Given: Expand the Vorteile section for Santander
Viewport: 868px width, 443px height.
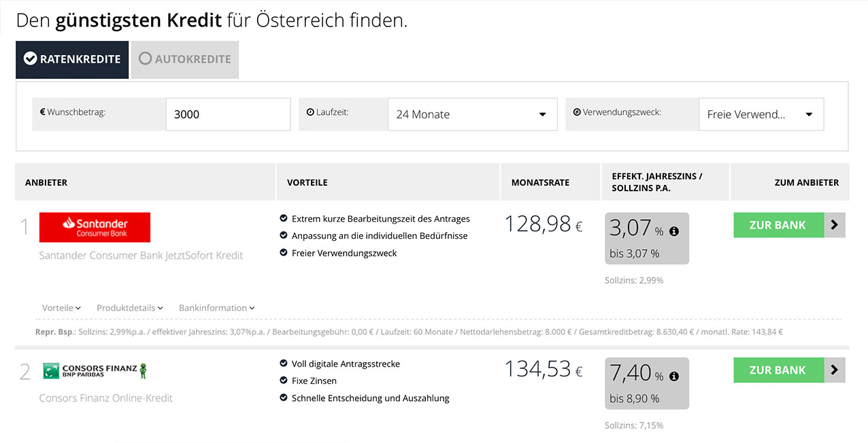Looking at the screenshot, I should (x=61, y=308).
